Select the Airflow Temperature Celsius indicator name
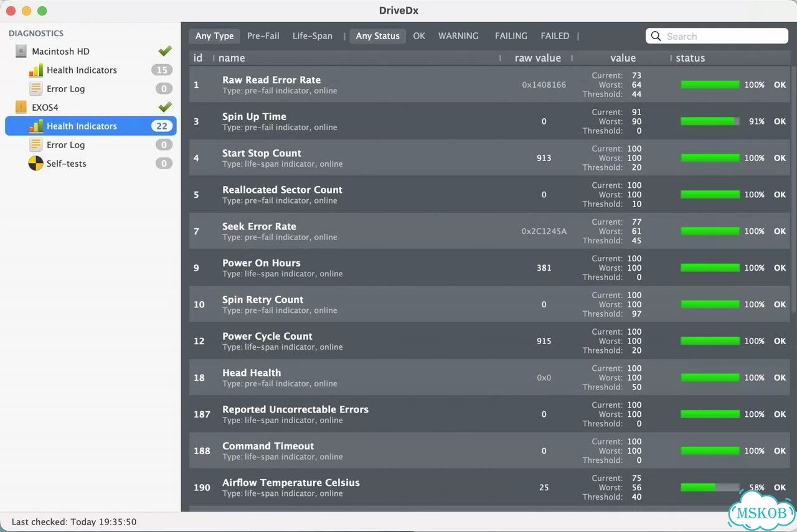The image size is (797, 532). pyautogui.click(x=291, y=483)
